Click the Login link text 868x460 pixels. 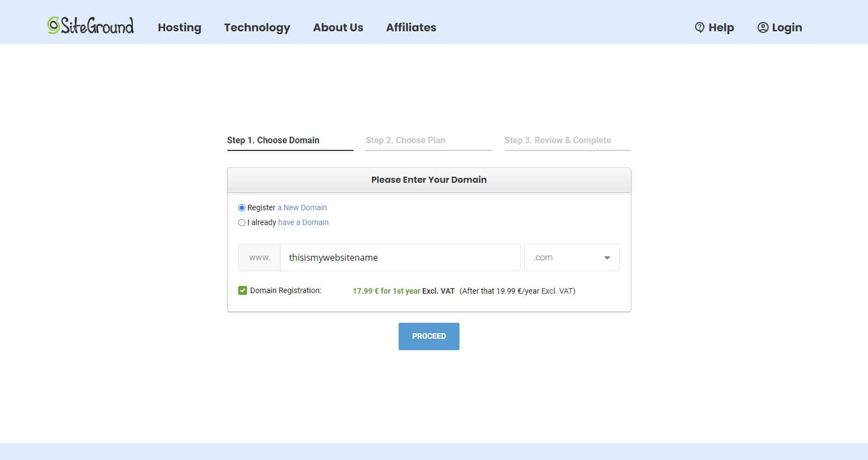(x=787, y=27)
